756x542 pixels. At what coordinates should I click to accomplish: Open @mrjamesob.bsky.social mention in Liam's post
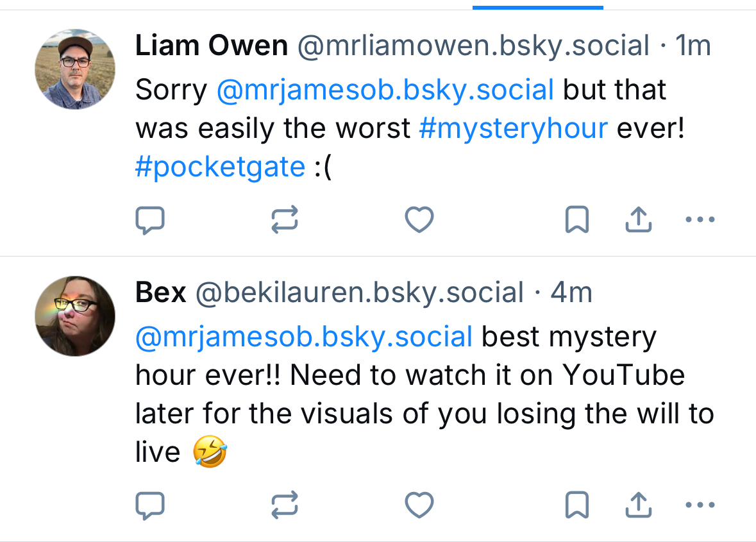pyautogui.click(x=385, y=90)
